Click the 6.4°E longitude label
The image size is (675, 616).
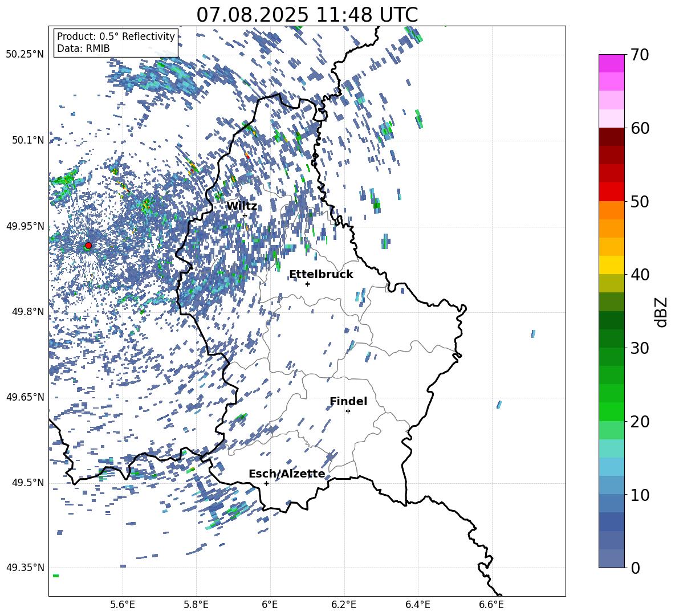pos(417,605)
